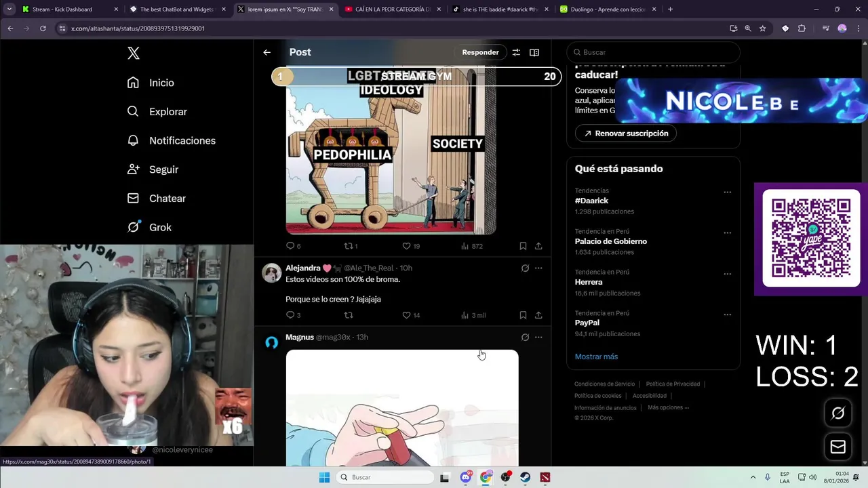The height and width of the screenshot is (488, 868).
Task: Open reader view icon near Responder
Action: [x=534, y=52]
